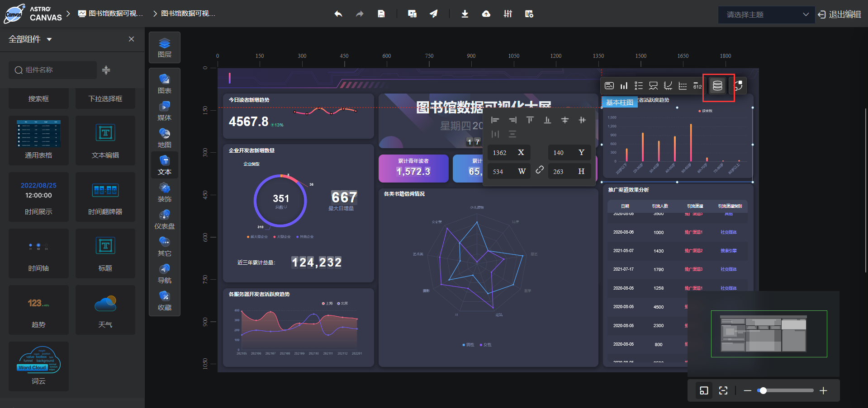The image size is (868, 408).
Task: Click the axis curve icon in floating toolbar
Action: point(668,85)
